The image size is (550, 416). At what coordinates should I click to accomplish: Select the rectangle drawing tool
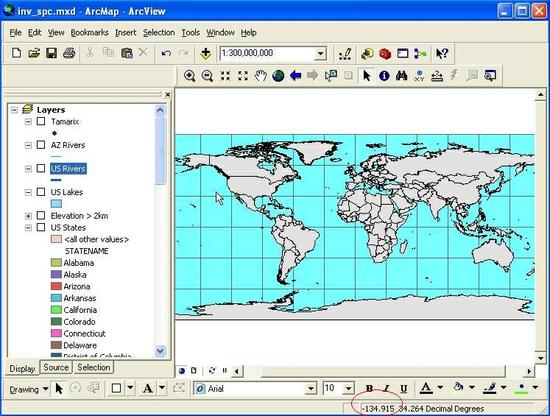click(116, 388)
